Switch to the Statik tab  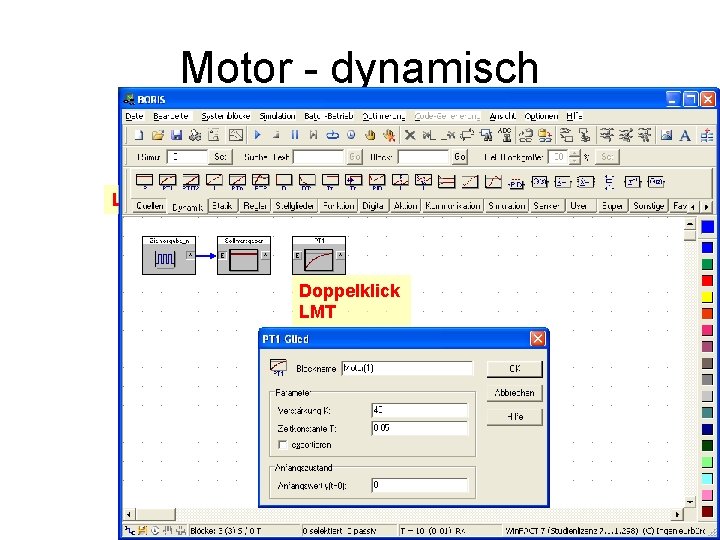pyautogui.click(x=223, y=206)
